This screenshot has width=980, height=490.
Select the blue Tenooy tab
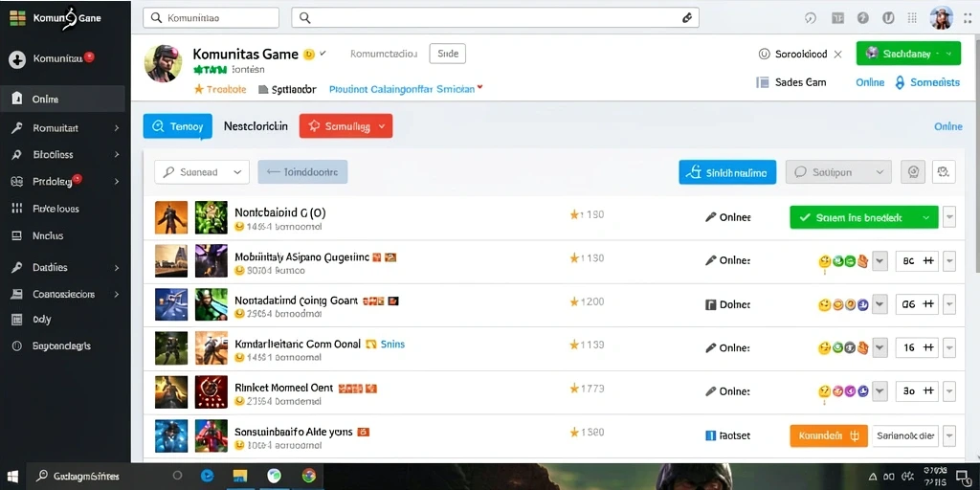(177, 126)
